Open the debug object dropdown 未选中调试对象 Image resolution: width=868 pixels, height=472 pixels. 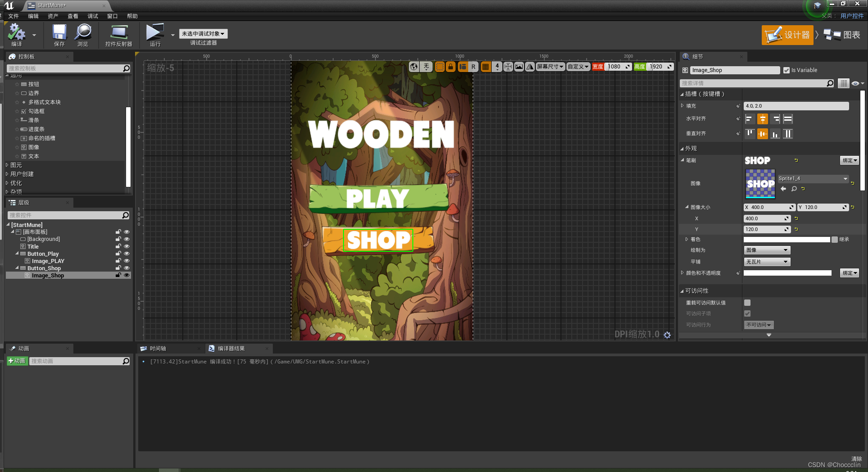point(203,34)
